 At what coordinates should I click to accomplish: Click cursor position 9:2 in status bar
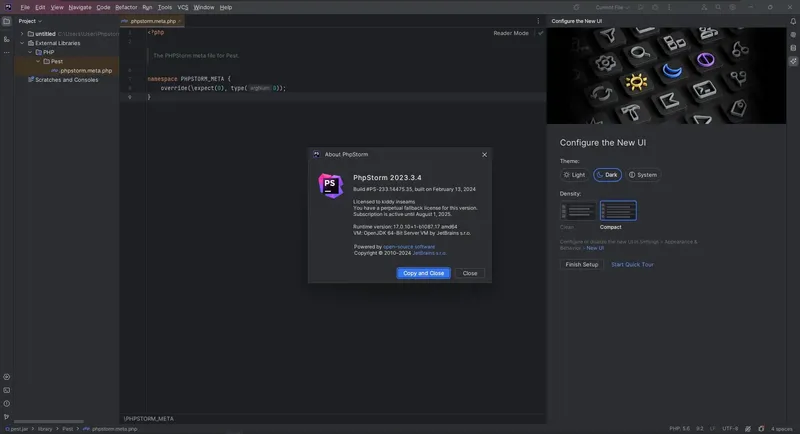pos(699,429)
